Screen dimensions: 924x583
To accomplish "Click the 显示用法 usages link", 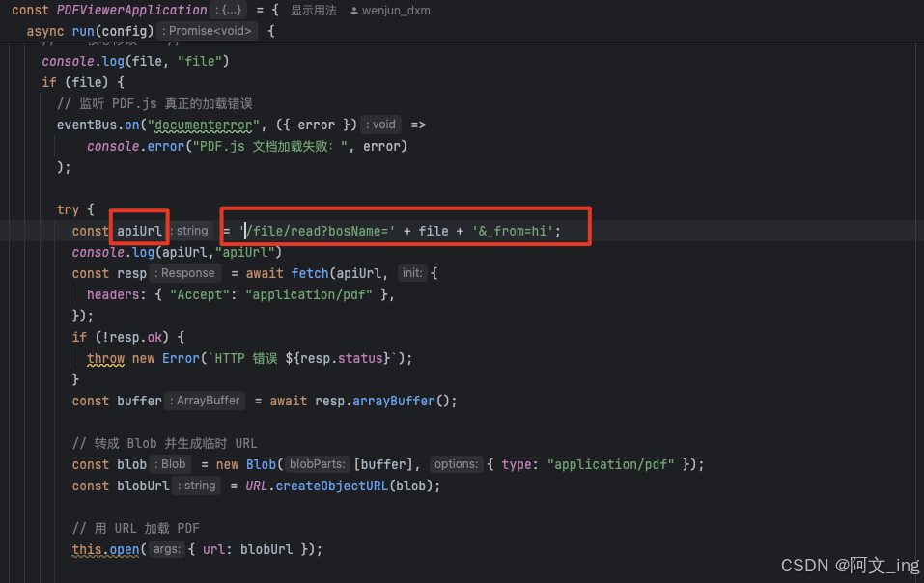I will coord(314,10).
